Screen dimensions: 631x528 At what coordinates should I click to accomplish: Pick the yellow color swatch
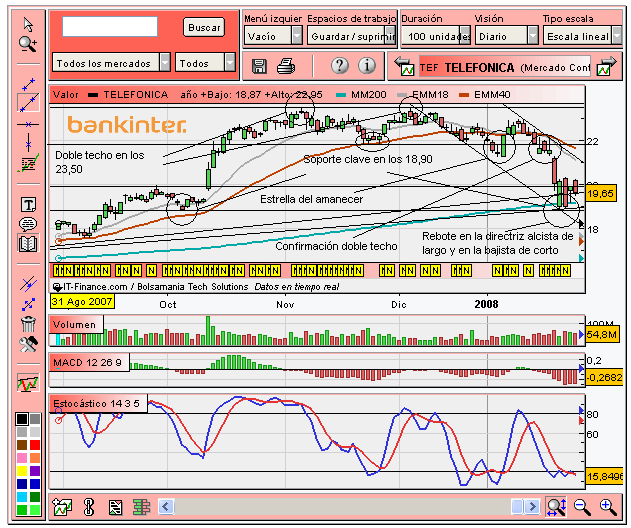coord(22,471)
